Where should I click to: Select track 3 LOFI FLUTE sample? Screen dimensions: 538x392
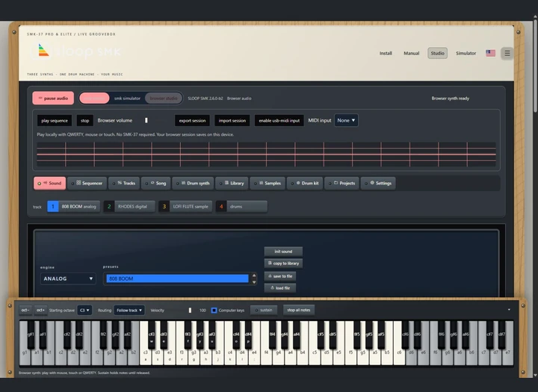pos(185,207)
